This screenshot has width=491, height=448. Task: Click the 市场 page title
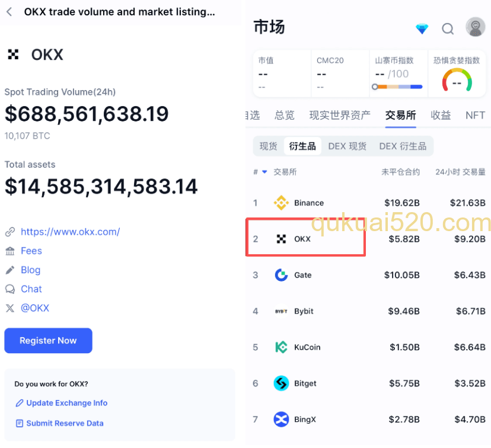[269, 27]
